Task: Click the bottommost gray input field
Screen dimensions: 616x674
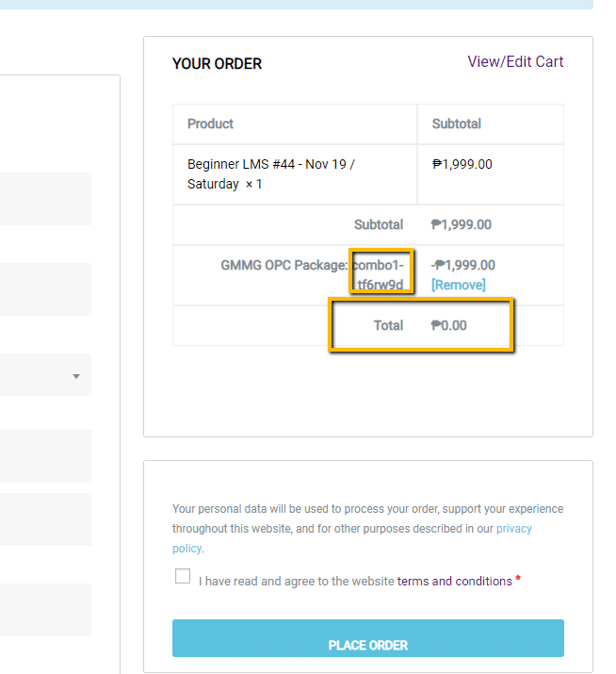Action: click(x=45, y=610)
